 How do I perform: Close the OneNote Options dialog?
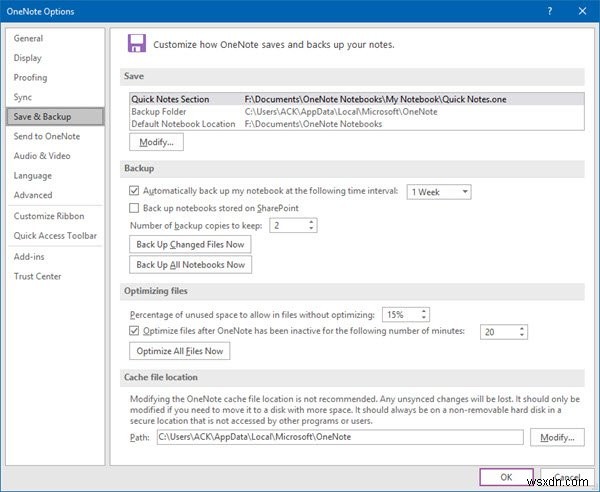coord(582,11)
